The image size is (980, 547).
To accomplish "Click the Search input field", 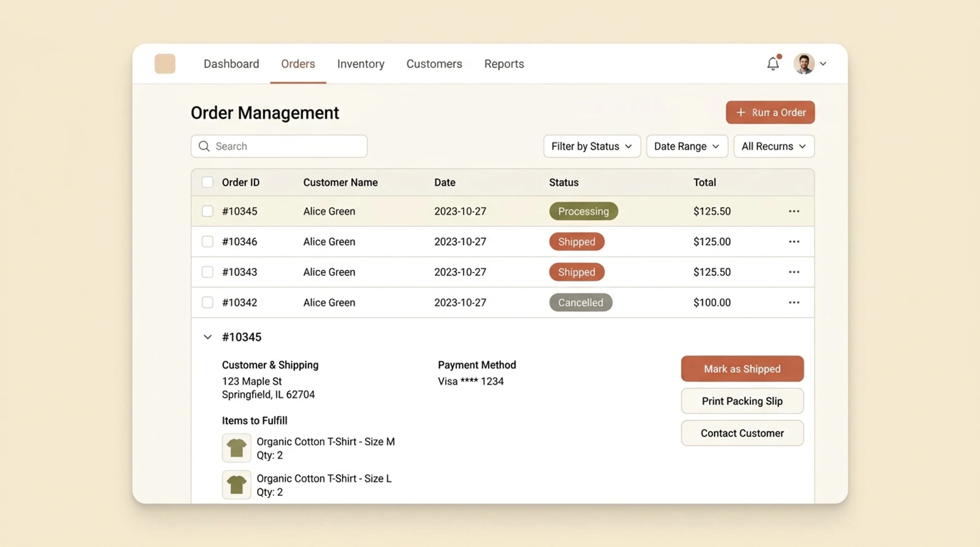I will tap(279, 146).
